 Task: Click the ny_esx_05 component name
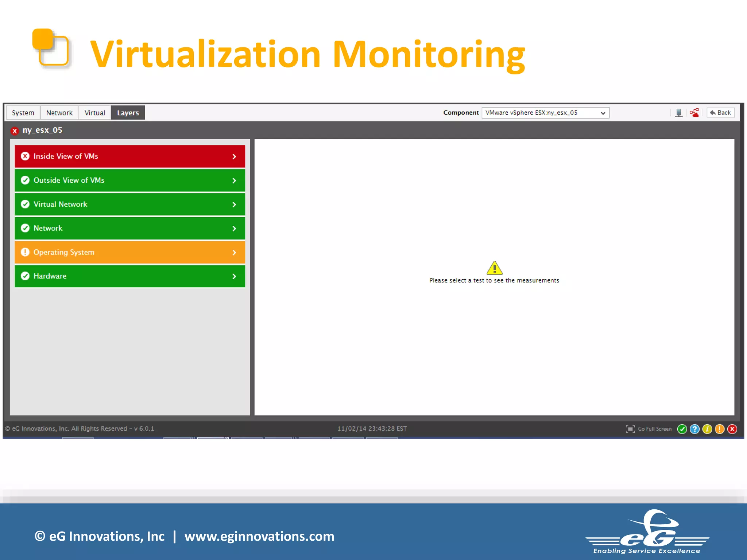(42, 130)
